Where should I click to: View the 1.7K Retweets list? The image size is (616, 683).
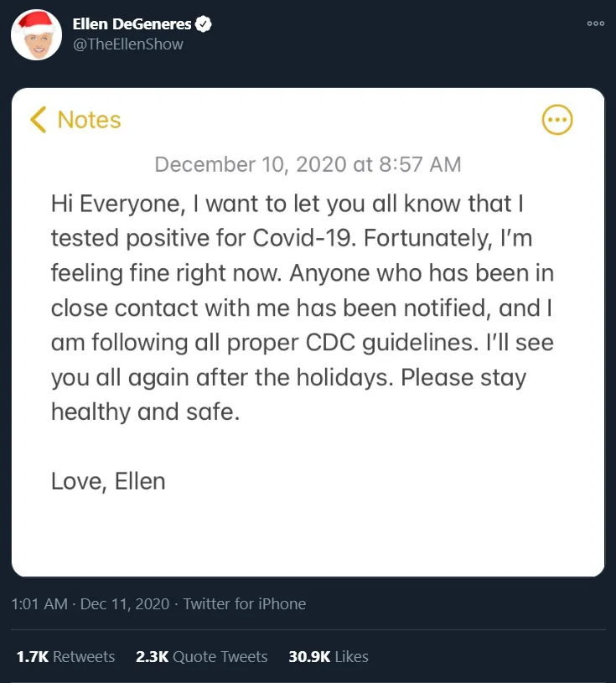point(65,656)
